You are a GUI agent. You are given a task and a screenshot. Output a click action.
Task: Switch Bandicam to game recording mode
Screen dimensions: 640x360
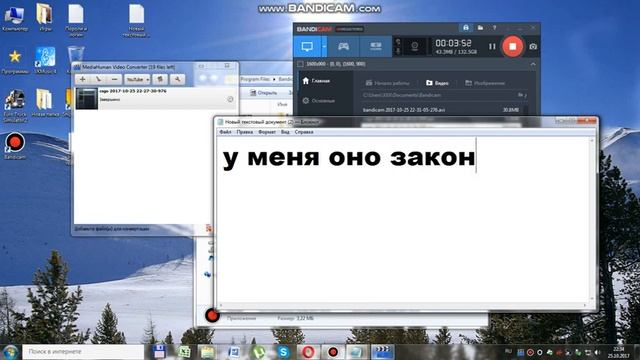click(343, 47)
